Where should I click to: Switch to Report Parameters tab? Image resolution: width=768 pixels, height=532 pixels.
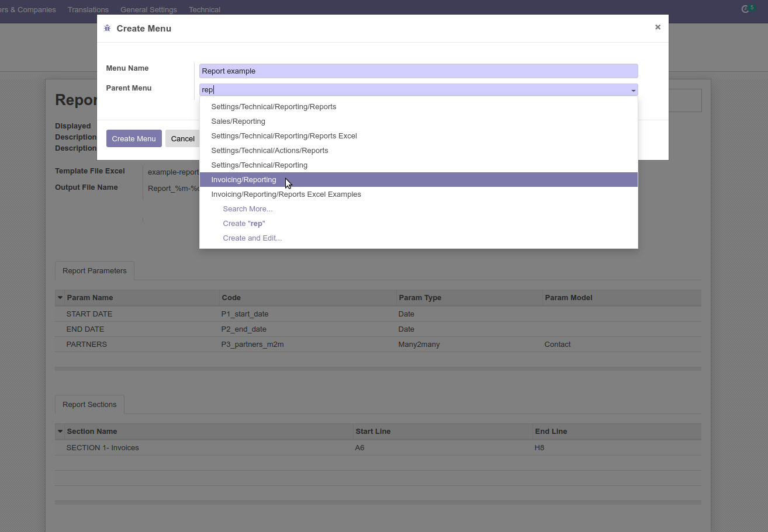95,271
